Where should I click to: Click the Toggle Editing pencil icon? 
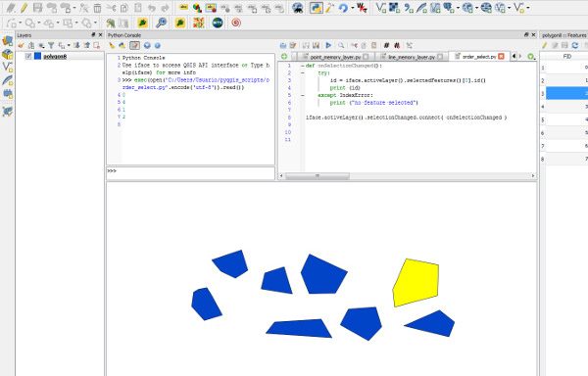pyautogui.click(x=24, y=8)
